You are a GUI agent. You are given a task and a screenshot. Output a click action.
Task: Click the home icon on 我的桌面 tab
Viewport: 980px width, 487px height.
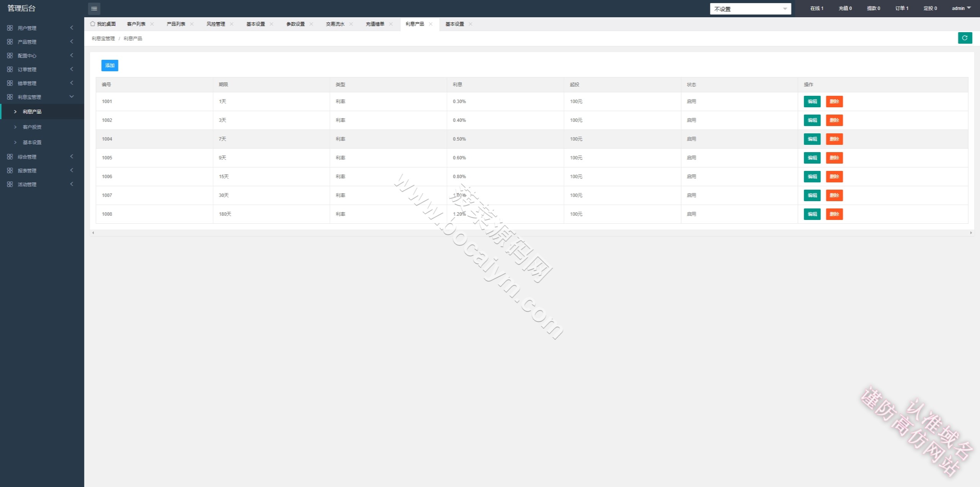(x=93, y=24)
